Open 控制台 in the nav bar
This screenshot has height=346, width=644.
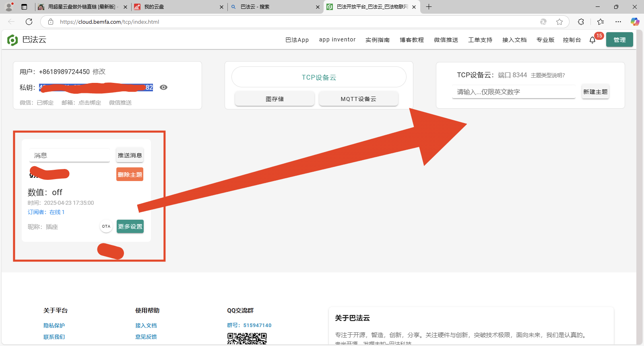click(572, 40)
